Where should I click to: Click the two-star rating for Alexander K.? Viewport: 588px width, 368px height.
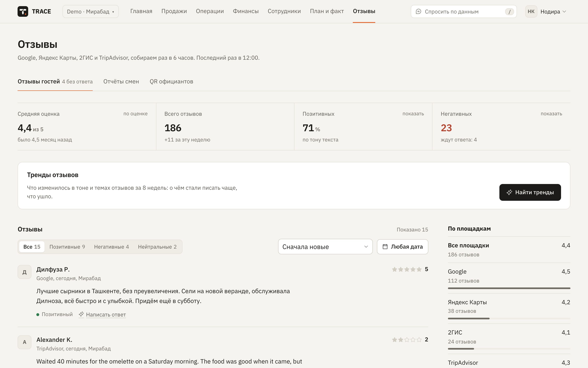406,340
